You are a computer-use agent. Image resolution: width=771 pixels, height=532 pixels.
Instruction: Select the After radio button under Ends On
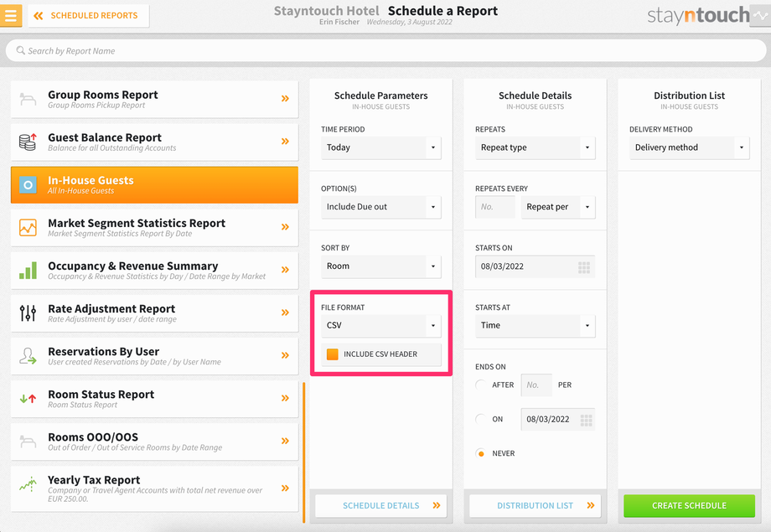(x=481, y=385)
